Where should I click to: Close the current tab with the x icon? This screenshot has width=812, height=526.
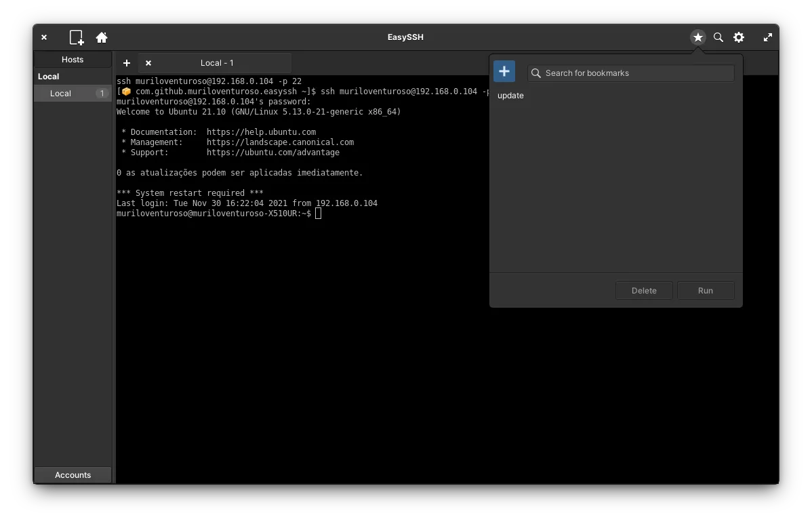tap(148, 63)
